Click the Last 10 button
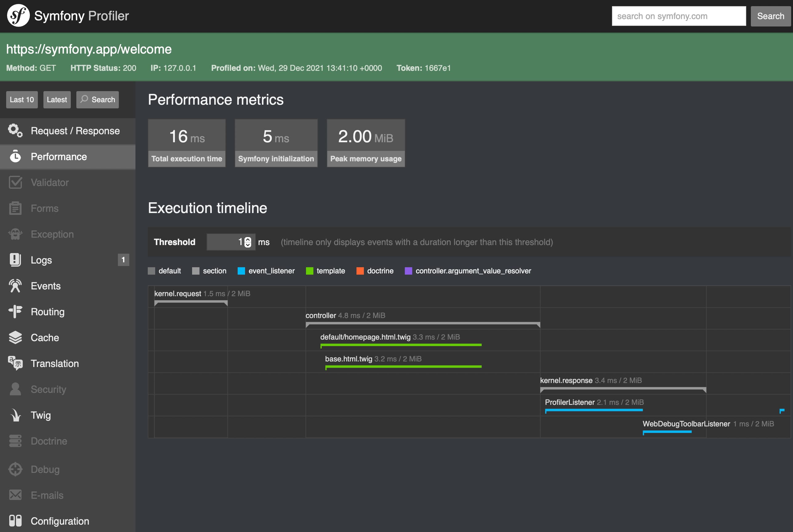The height and width of the screenshot is (532, 793). click(x=21, y=99)
